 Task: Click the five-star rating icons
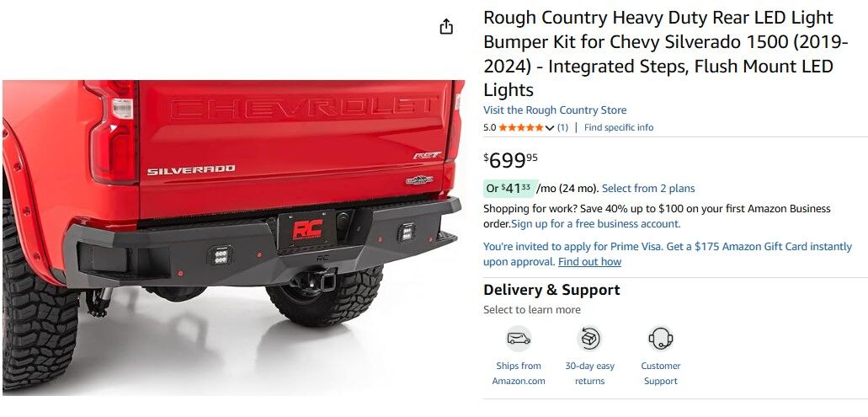click(521, 127)
